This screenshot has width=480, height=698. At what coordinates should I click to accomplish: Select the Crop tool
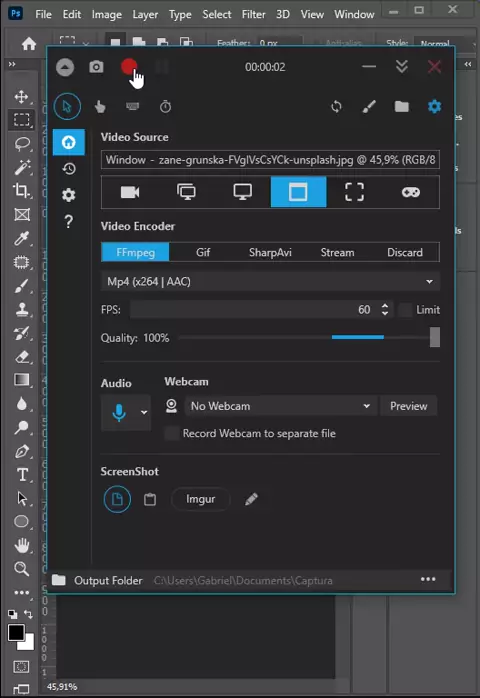(x=21, y=191)
